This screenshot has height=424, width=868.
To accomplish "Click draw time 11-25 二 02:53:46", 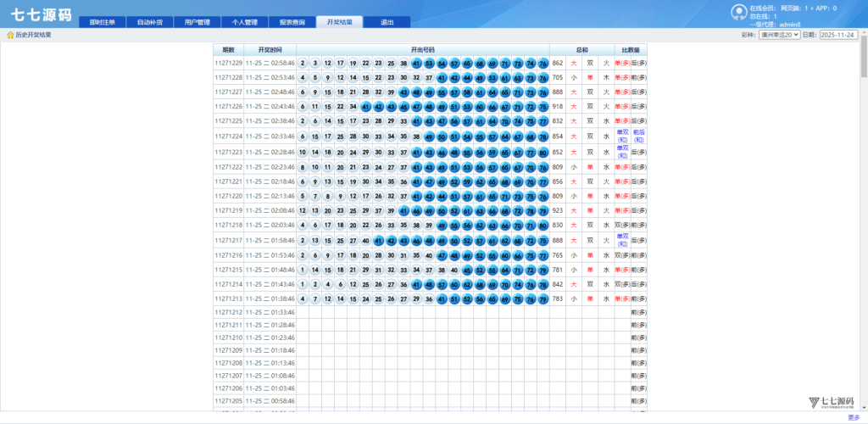I will click(270, 77).
